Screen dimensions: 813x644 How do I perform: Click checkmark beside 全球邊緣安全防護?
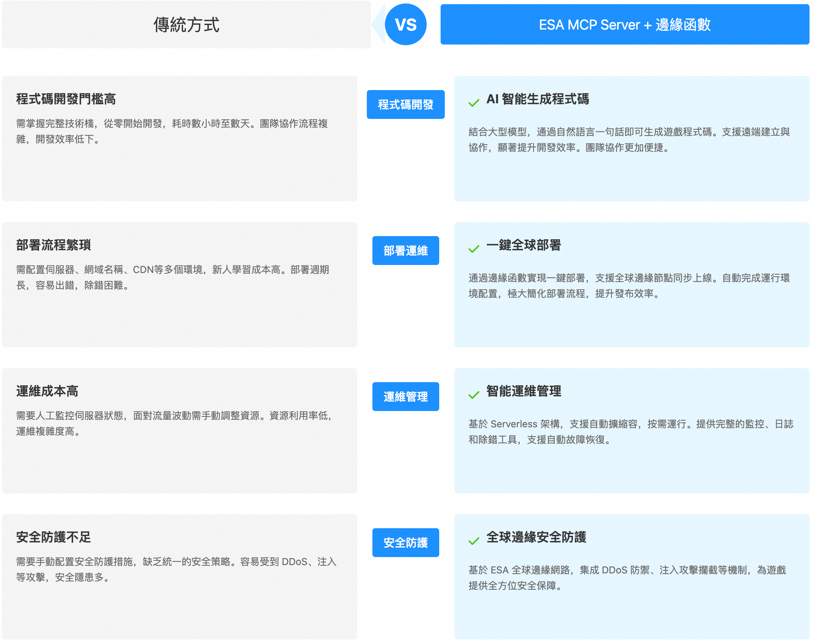click(x=474, y=541)
